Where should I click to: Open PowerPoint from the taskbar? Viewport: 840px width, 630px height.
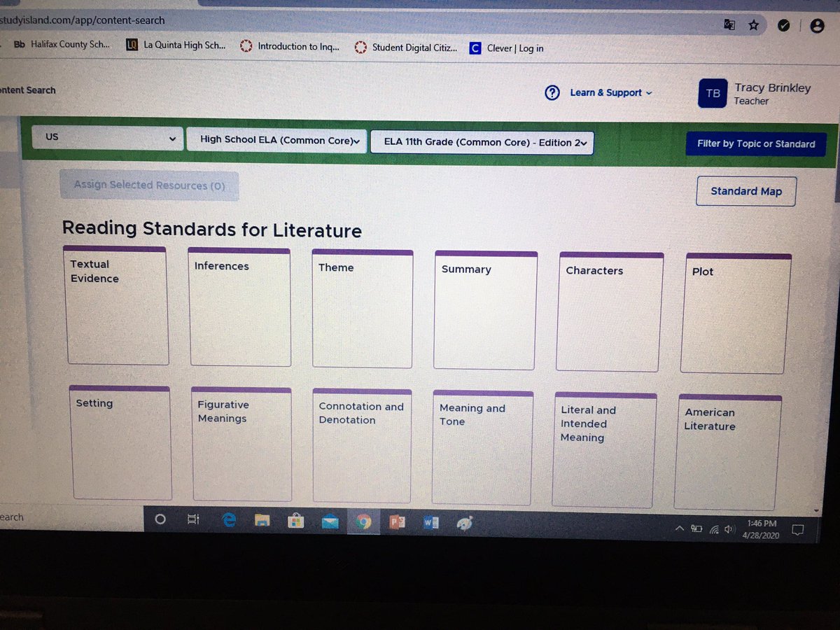coord(397,522)
